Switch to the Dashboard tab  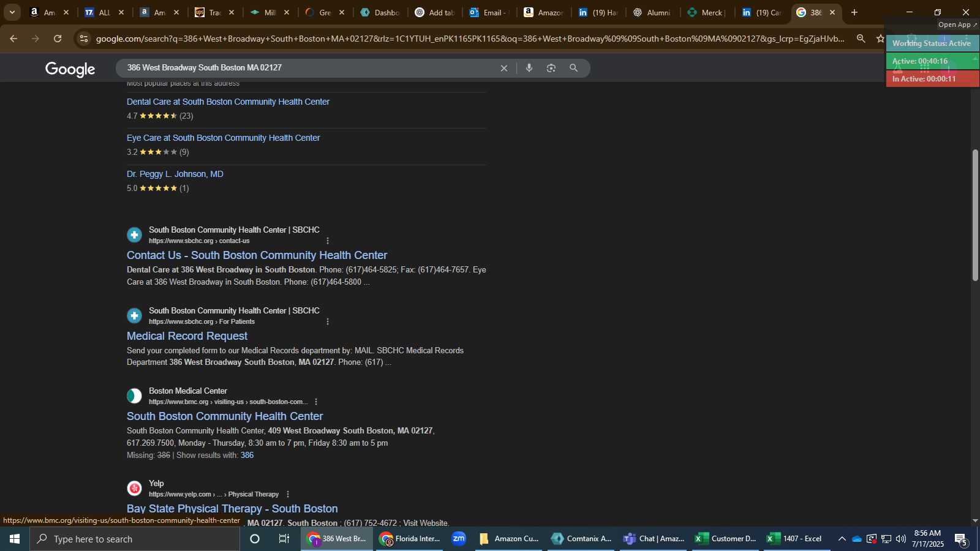tap(380, 12)
